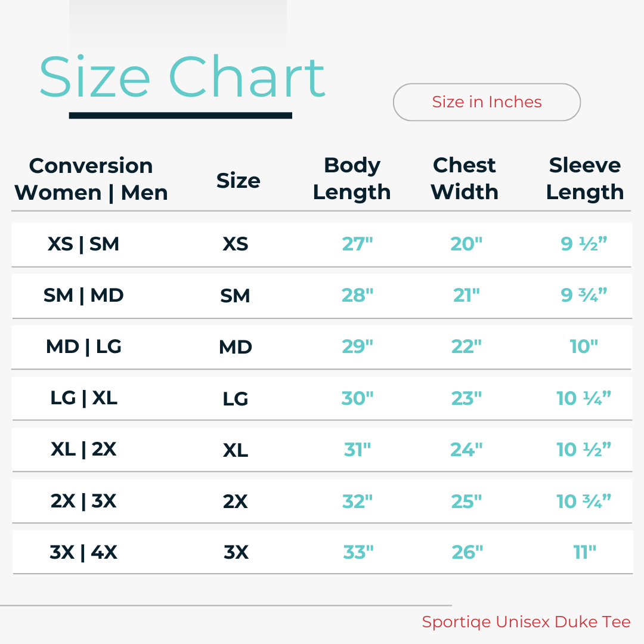Click the MD size label

click(x=236, y=347)
